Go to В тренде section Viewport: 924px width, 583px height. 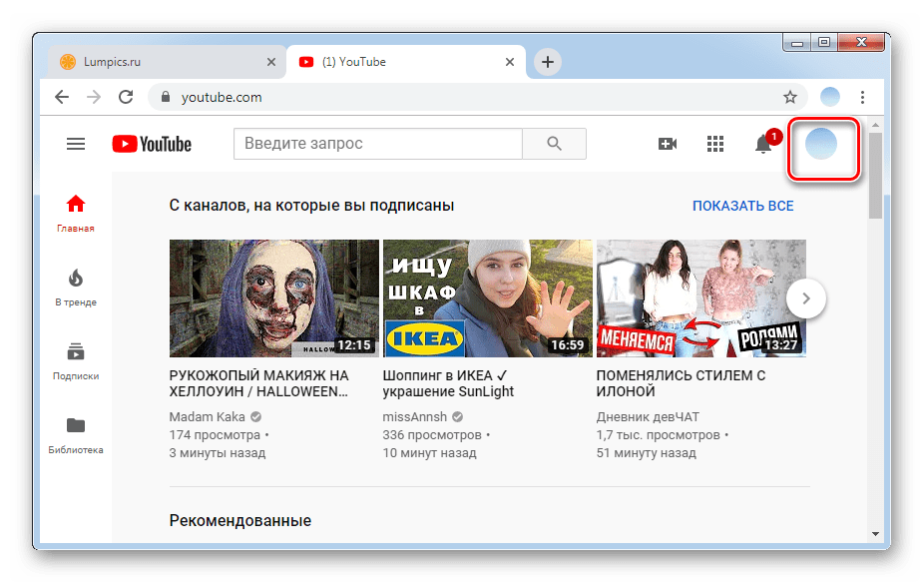point(76,287)
